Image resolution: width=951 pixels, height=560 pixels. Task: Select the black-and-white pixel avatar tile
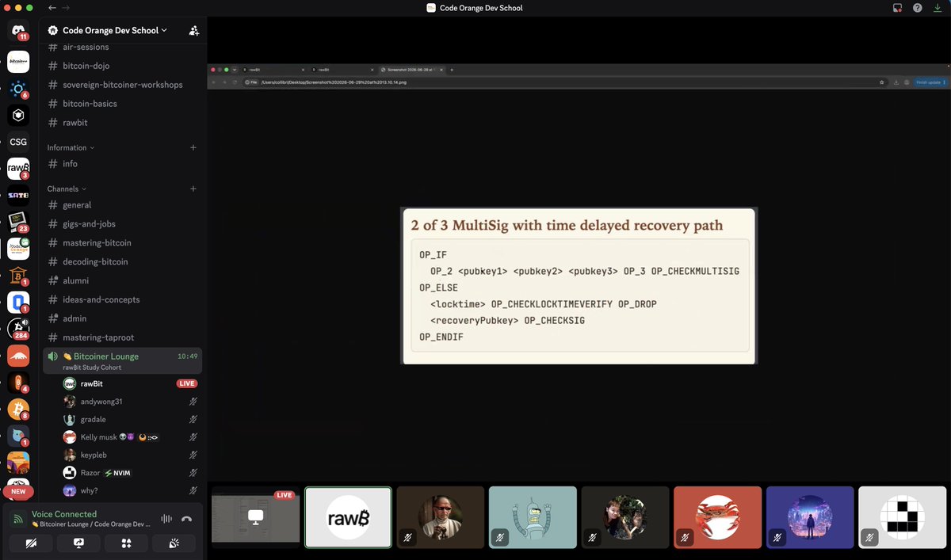pyautogui.click(x=903, y=517)
